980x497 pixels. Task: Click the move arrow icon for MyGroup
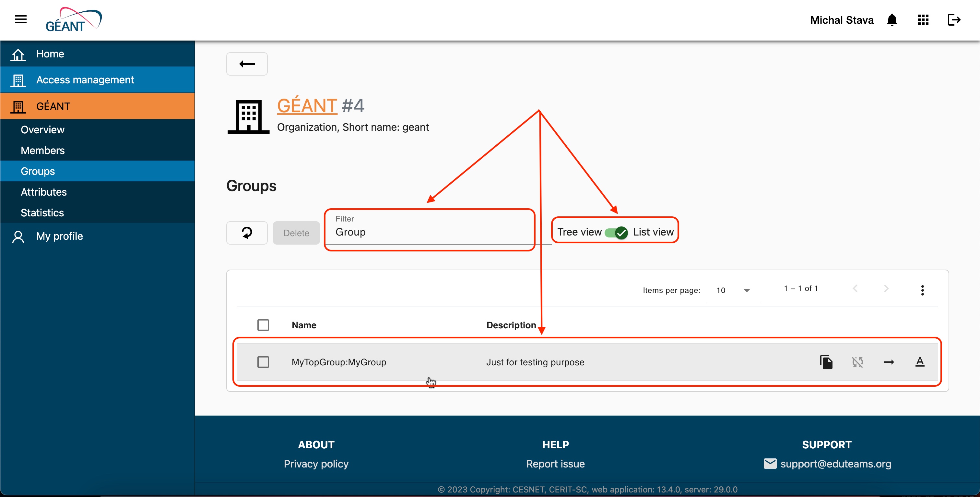[889, 362]
